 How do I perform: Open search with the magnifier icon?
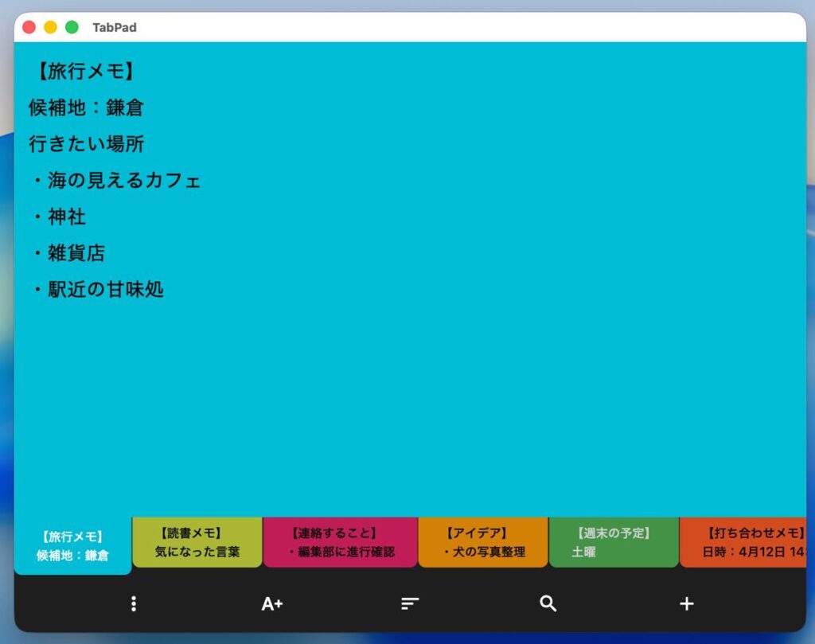click(x=548, y=603)
